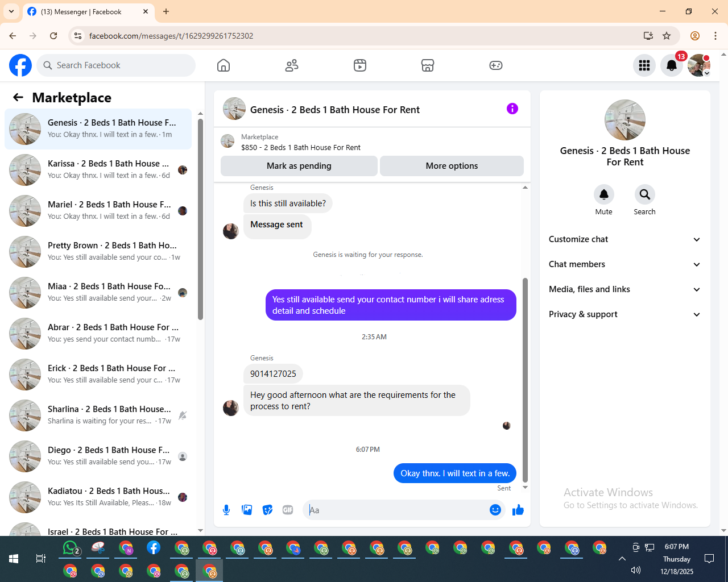Click the back arrow beside Marketplace
The image size is (728, 582).
pyautogui.click(x=18, y=97)
